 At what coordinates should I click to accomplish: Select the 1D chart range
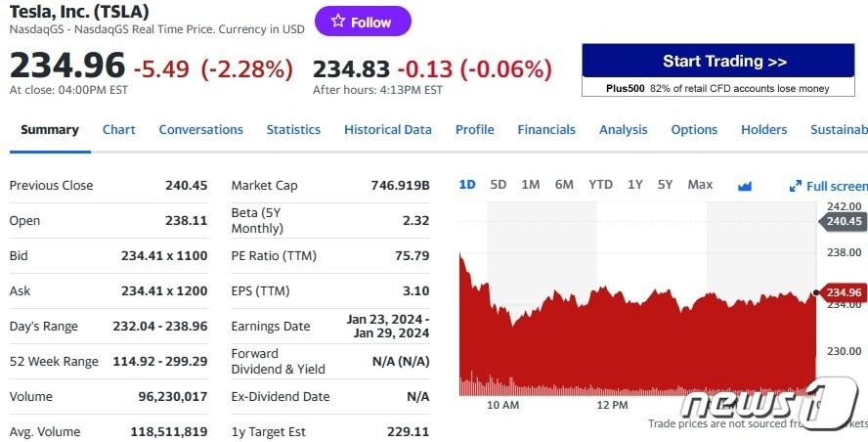pyautogui.click(x=467, y=185)
